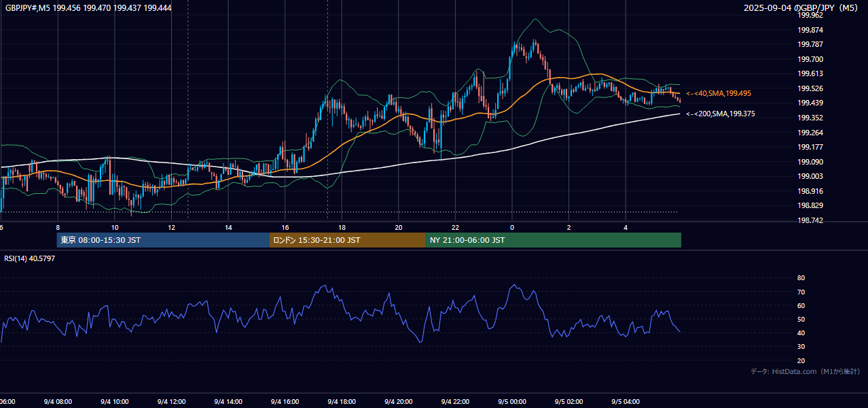Click hour tick '12' on price chart axis
Image resolution: width=868 pixels, height=408 pixels.
point(171,228)
